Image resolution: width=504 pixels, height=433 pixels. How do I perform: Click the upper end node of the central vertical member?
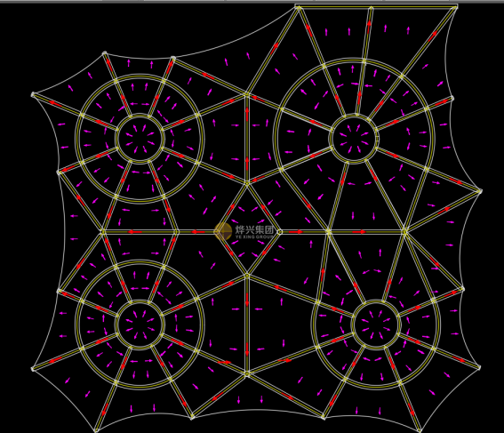pyautogui.click(x=247, y=94)
